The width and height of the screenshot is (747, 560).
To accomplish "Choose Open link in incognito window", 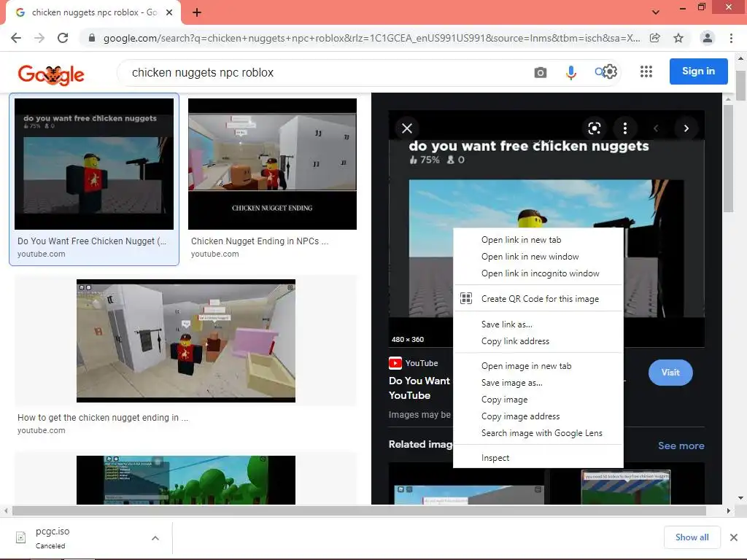I will point(538,273).
